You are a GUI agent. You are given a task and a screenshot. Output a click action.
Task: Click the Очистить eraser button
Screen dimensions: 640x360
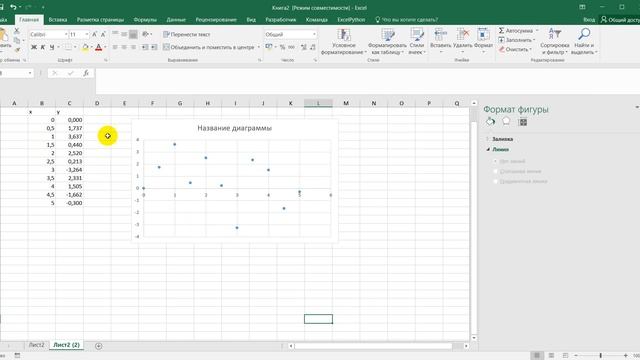tap(515, 49)
